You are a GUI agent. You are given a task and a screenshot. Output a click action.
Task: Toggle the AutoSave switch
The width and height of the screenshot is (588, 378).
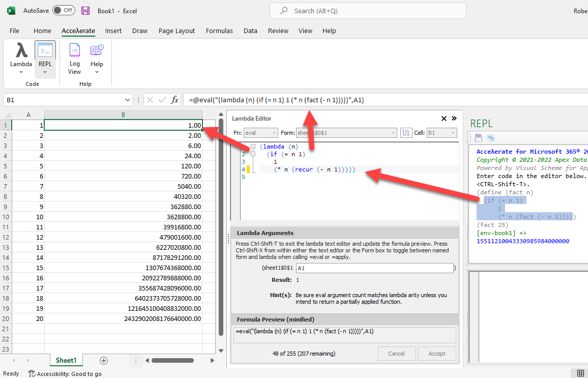(64, 11)
